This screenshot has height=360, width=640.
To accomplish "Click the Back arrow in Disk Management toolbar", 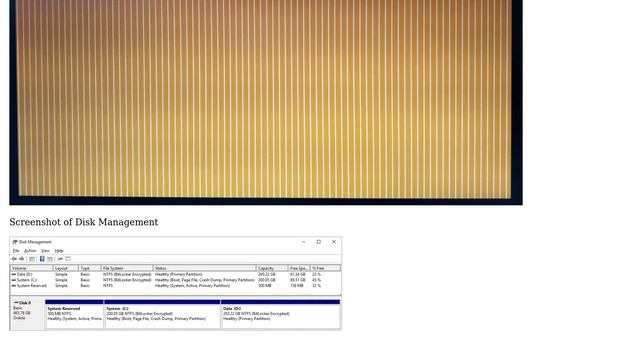I will tap(14, 259).
